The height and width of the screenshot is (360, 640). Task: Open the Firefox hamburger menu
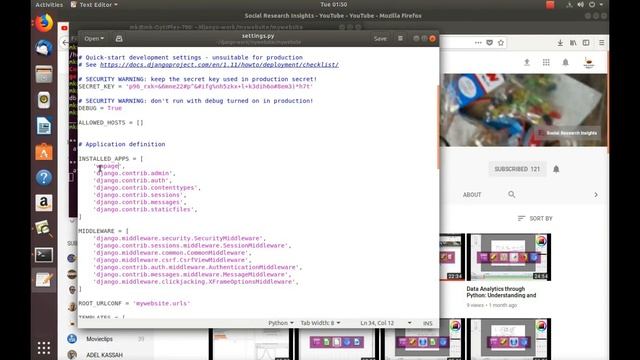602,42
